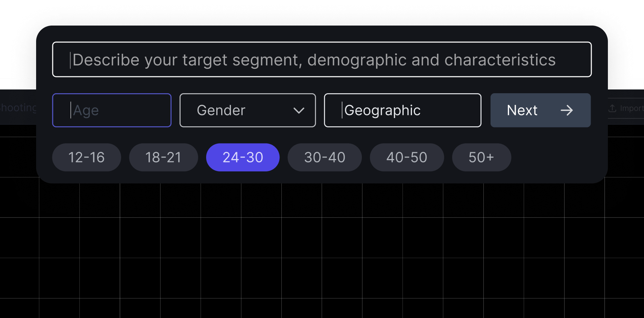
Task: Click the Next button
Action: pyautogui.click(x=541, y=110)
